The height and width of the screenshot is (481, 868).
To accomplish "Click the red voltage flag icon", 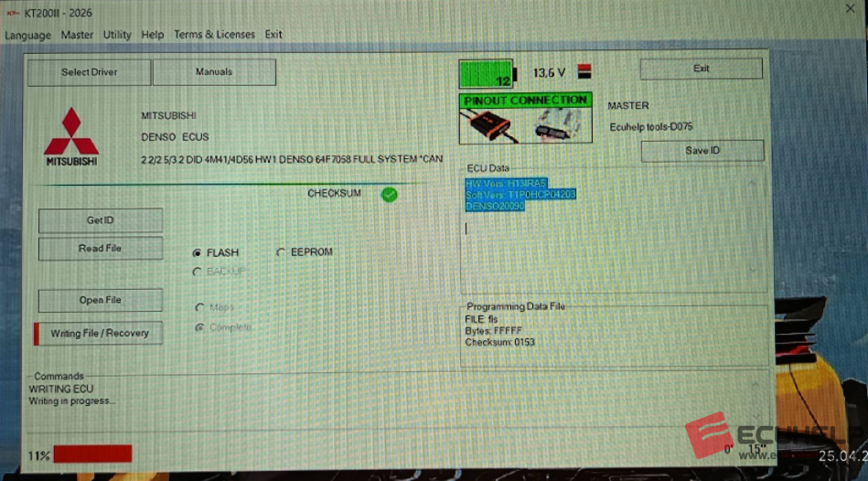I will [x=584, y=72].
